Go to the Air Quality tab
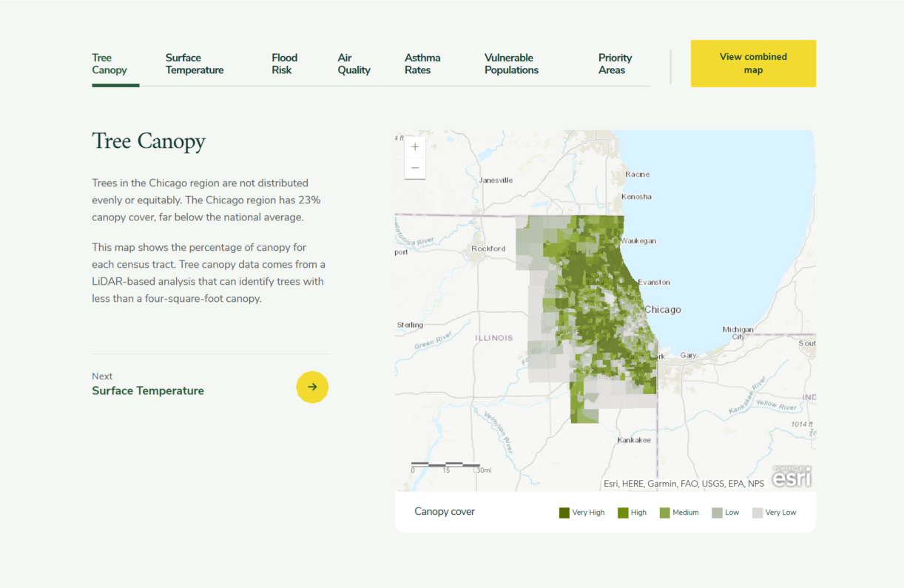Screen dimensions: 904x588 tap(354, 64)
